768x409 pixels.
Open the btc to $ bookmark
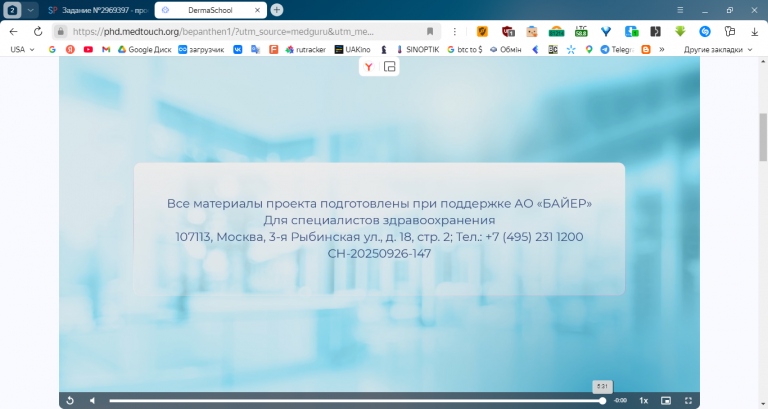465,49
